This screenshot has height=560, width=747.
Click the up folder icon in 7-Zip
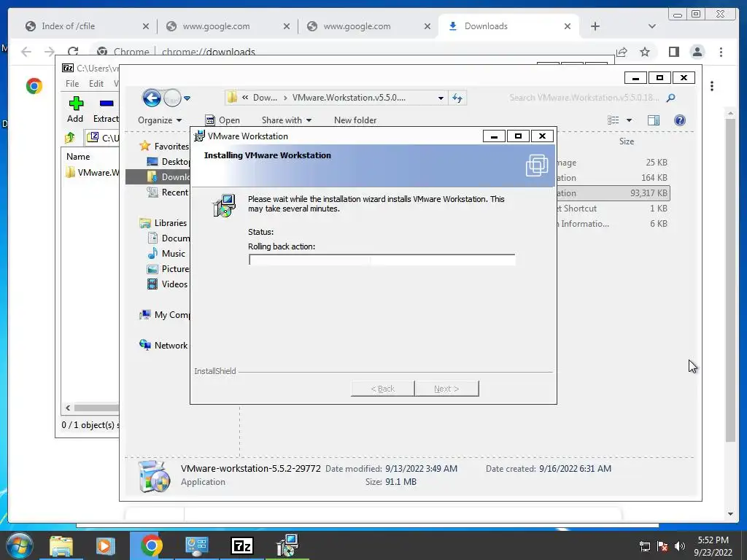[x=70, y=138]
